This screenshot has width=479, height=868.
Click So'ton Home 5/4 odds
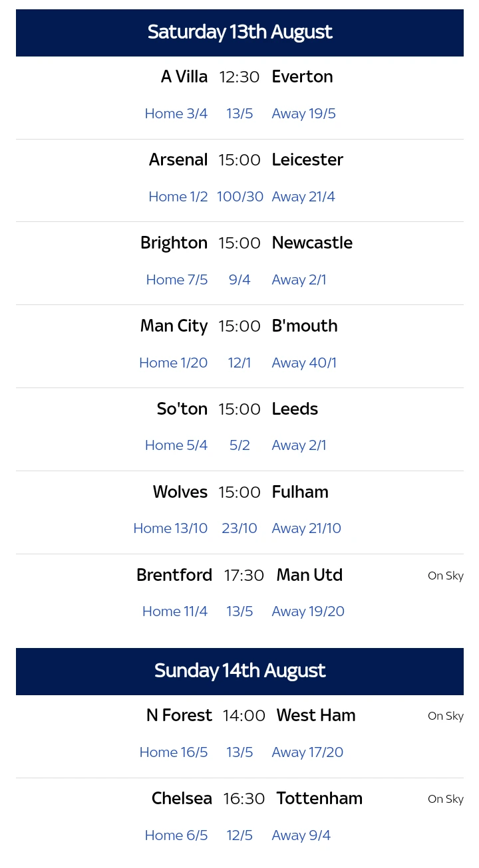pyautogui.click(x=176, y=445)
